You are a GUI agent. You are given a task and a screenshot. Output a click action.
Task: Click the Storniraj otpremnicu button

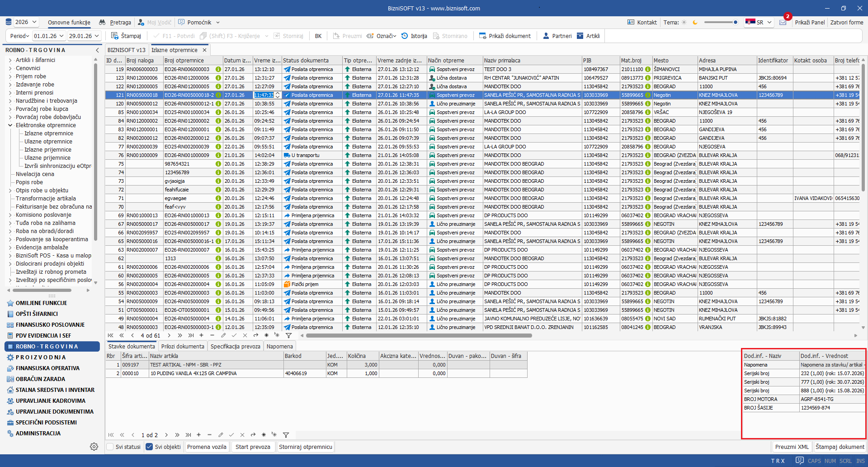click(x=305, y=447)
